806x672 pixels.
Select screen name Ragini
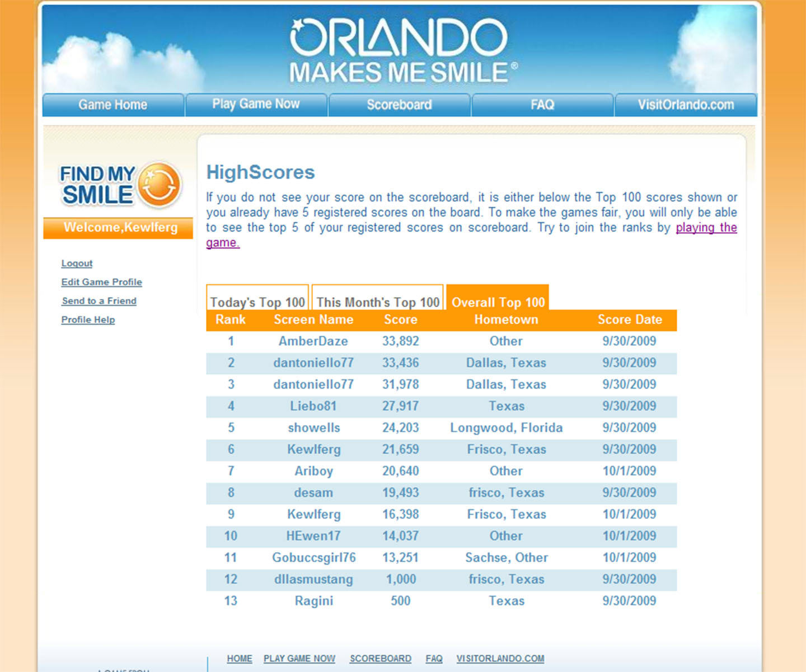[x=314, y=601]
